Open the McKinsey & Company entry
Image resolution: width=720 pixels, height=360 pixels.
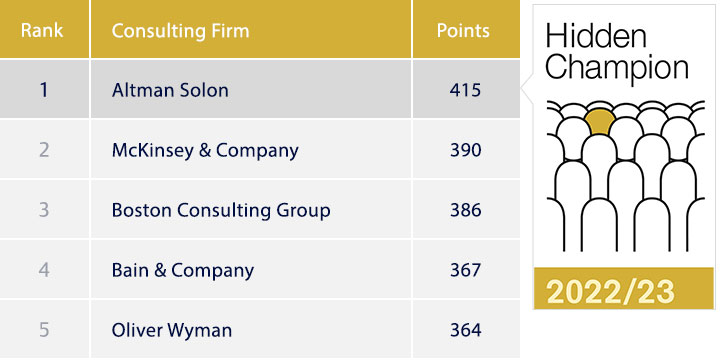tap(205, 150)
